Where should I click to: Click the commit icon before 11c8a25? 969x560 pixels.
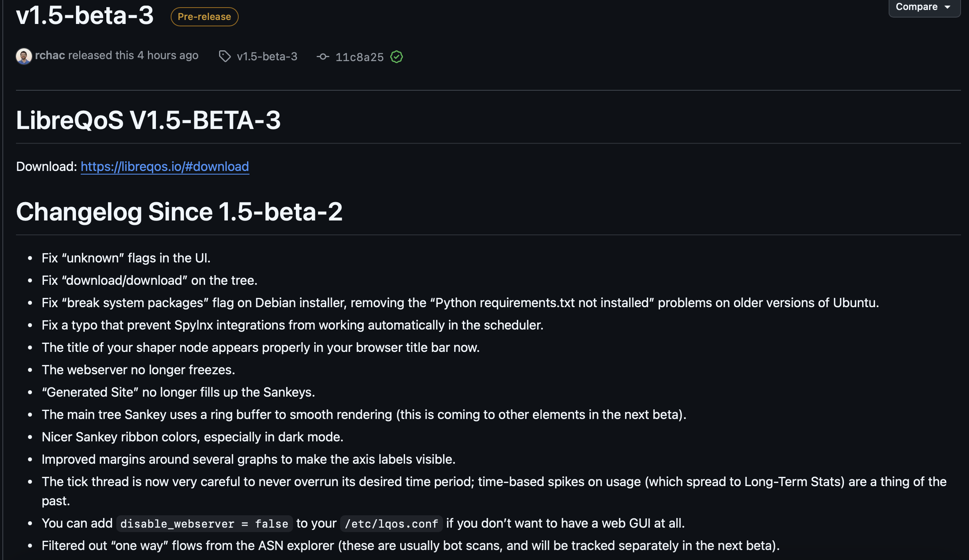323,57
